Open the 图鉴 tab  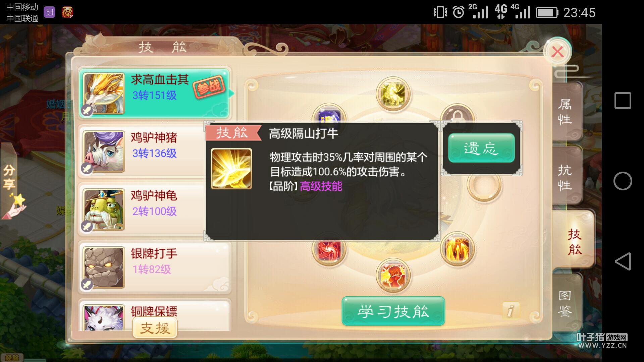(x=566, y=303)
